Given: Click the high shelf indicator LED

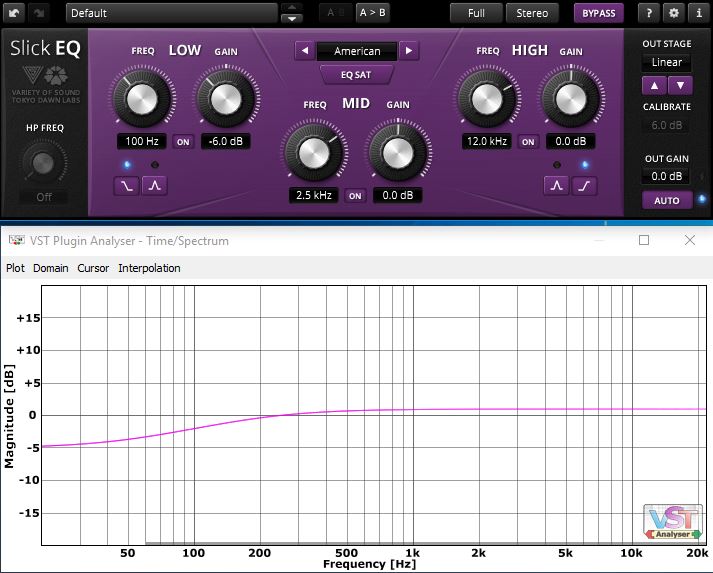Looking at the screenshot, I should pyautogui.click(x=585, y=165).
